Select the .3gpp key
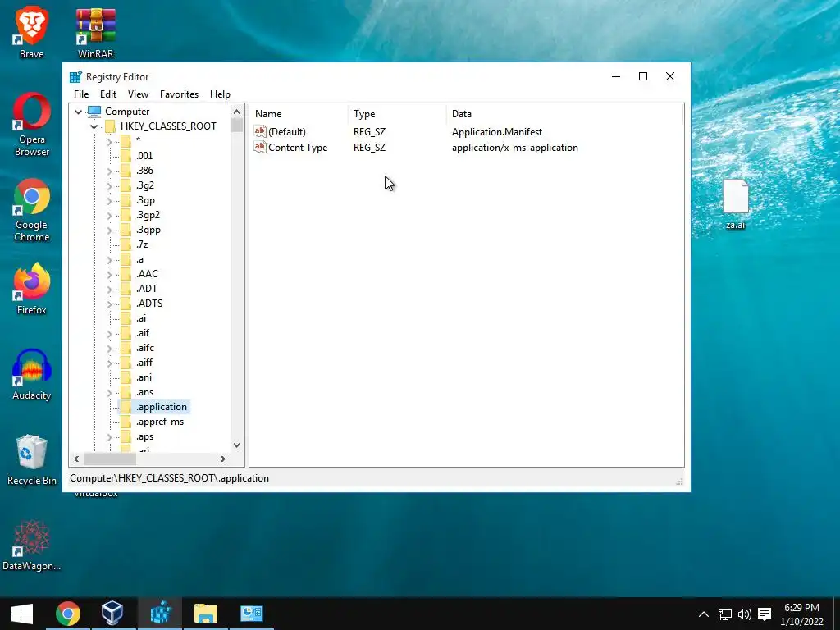The width and height of the screenshot is (840, 630). click(148, 230)
